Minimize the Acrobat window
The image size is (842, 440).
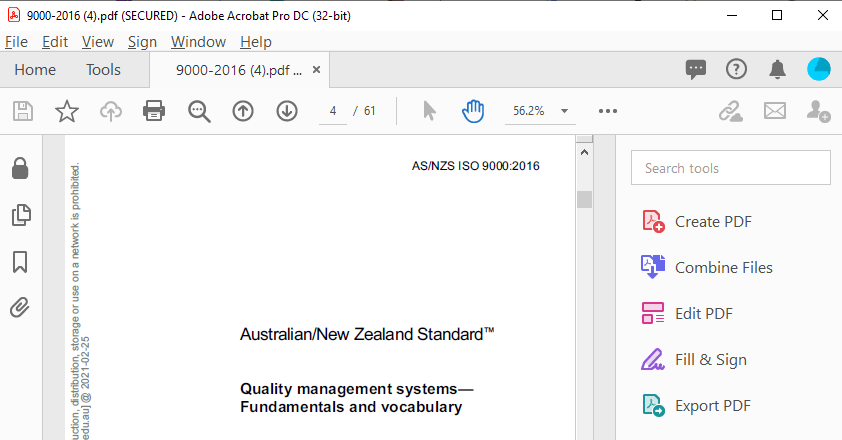coord(731,16)
